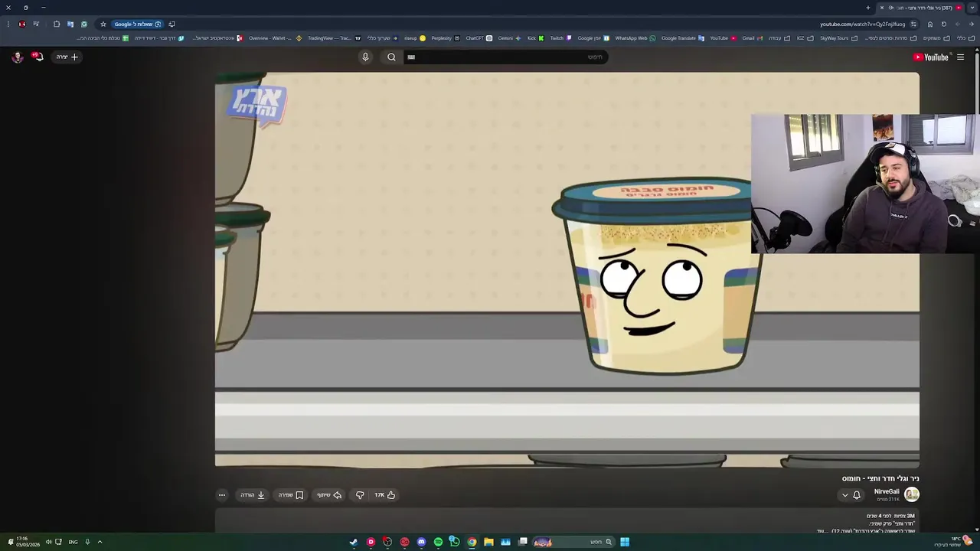Open Steam from taskbar

tap(353, 542)
